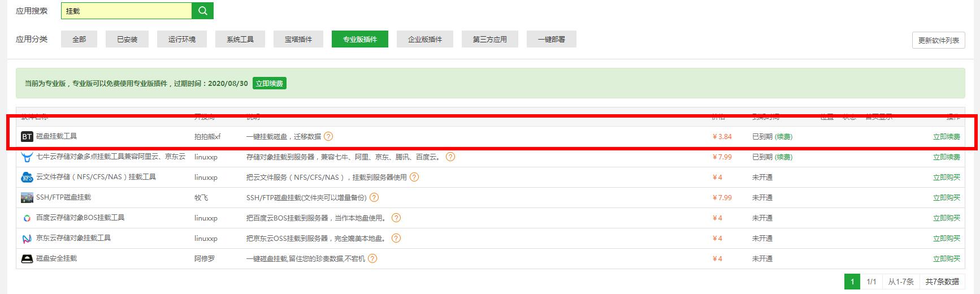Click the 磁盘安全挂载 plugin name
This screenshot has width=980, height=294.
click(x=57, y=258)
